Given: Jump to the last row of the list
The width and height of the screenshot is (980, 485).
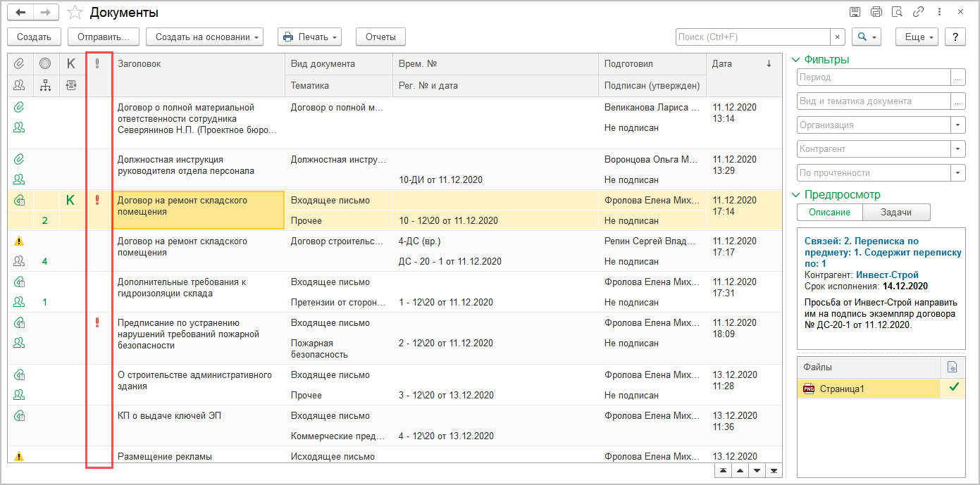Looking at the screenshot, I should tap(774, 470).
